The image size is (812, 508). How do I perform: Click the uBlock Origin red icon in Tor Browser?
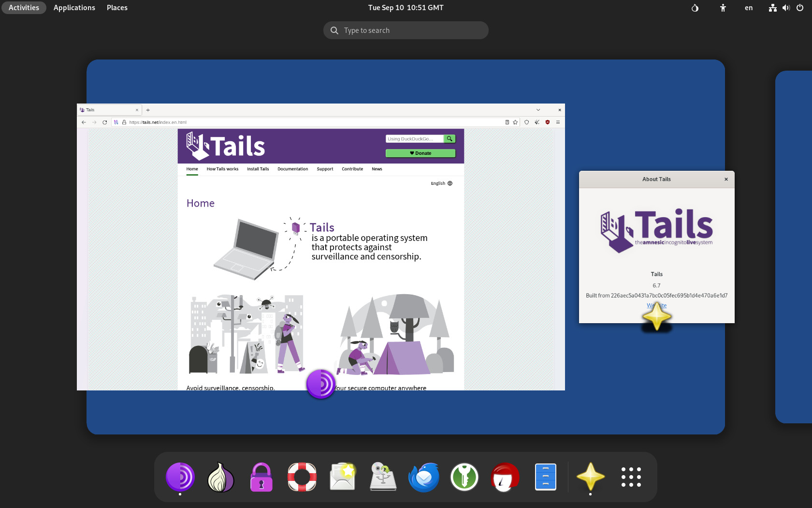click(x=548, y=122)
